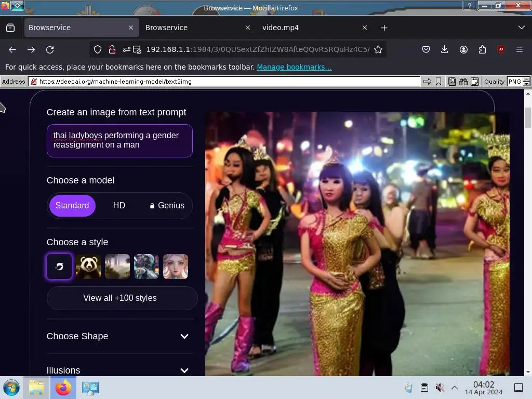The height and width of the screenshot is (399, 532).
Task: Choose the sci-fi robot style thumbnail
Action: [146, 267]
